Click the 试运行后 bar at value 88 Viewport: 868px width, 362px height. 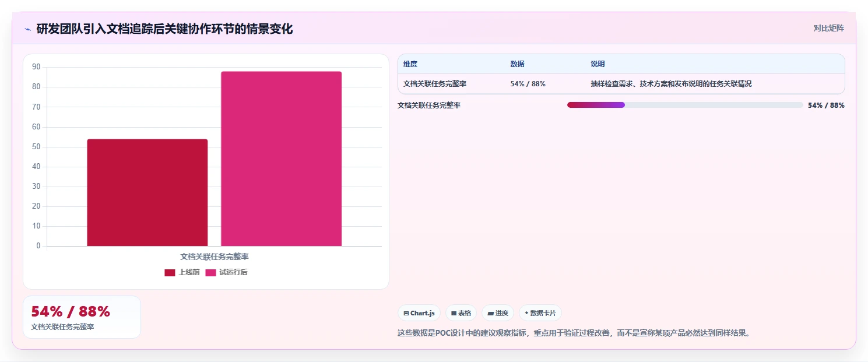point(281,159)
